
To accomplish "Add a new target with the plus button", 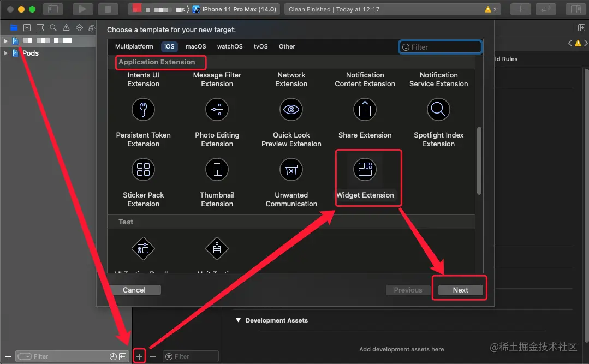I will point(139,356).
